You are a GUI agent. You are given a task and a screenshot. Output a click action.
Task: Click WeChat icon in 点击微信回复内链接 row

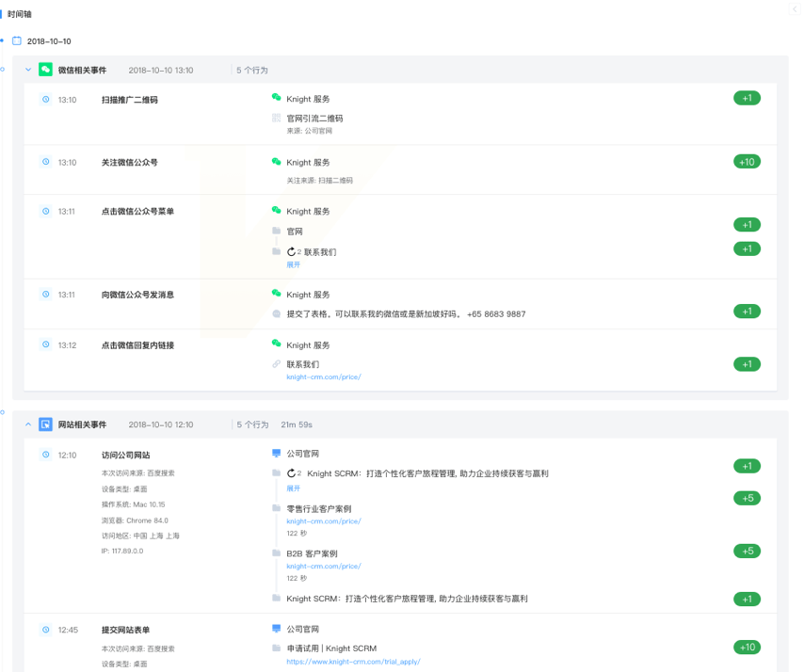(x=277, y=344)
